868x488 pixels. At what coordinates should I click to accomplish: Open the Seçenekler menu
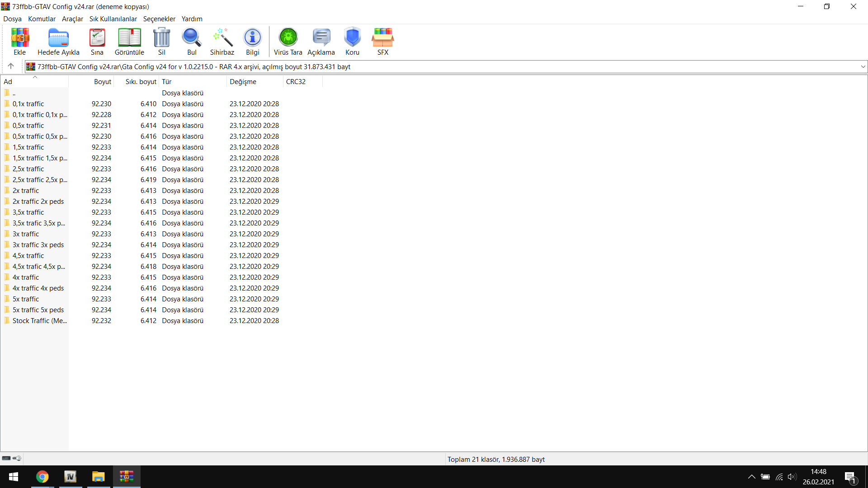pos(159,19)
